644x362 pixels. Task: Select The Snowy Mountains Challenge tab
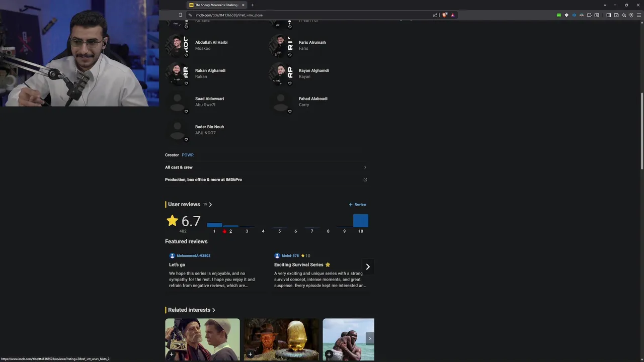pos(216,5)
